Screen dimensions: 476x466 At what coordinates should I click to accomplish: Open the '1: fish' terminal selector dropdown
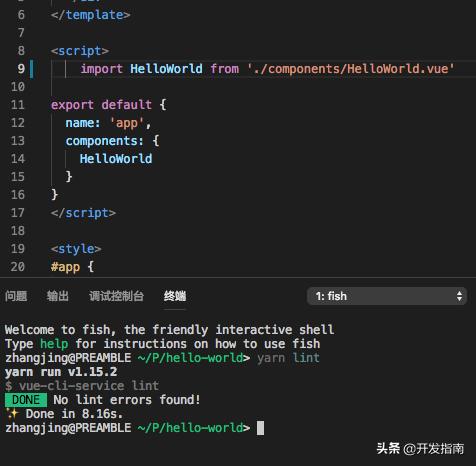(387, 296)
